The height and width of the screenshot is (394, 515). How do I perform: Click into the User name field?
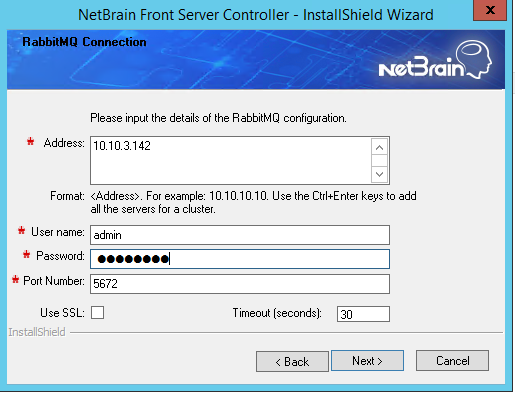point(240,235)
